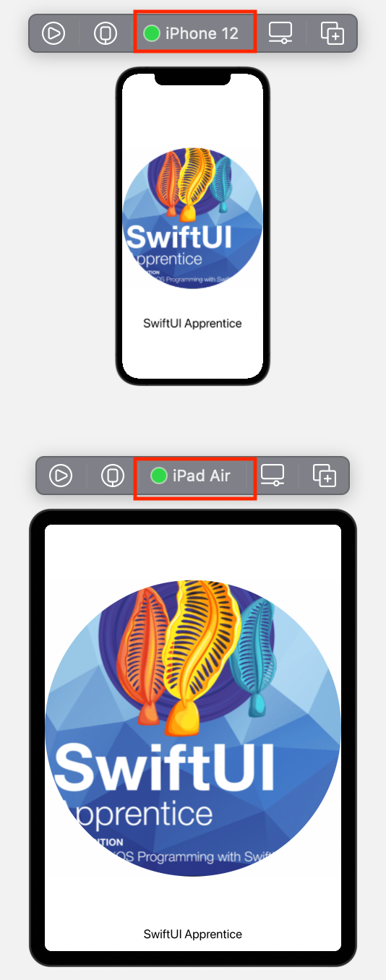Start Live Preview for iPad Air
This screenshot has width=386, height=980.
61,476
